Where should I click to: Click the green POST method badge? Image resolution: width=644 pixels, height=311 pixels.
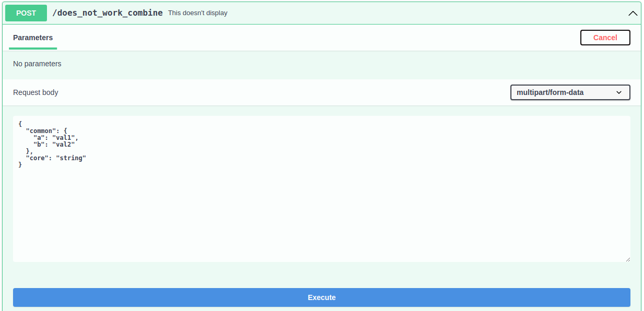pos(26,13)
